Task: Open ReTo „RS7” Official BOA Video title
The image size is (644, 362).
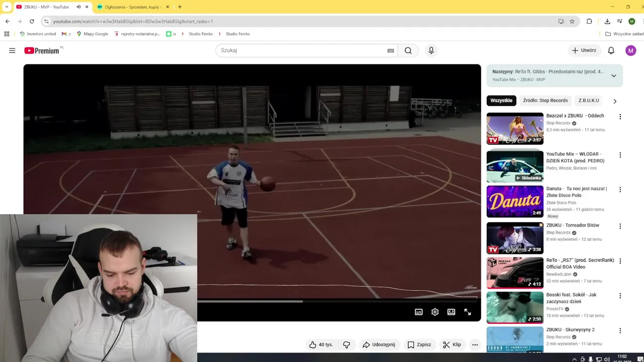Action: [580, 263]
